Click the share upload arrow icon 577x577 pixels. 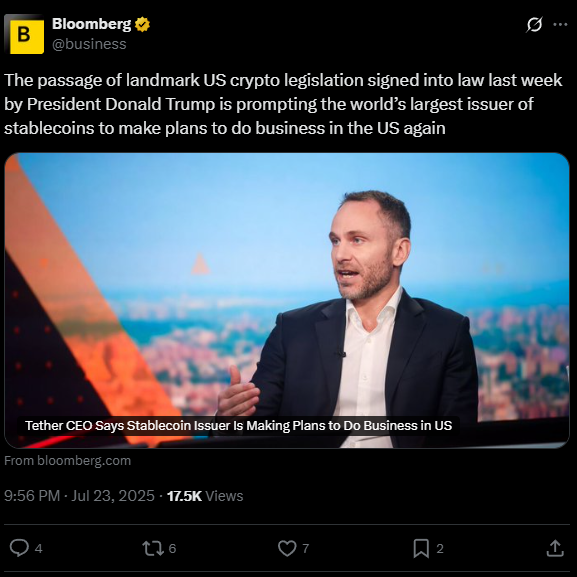pos(555,548)
